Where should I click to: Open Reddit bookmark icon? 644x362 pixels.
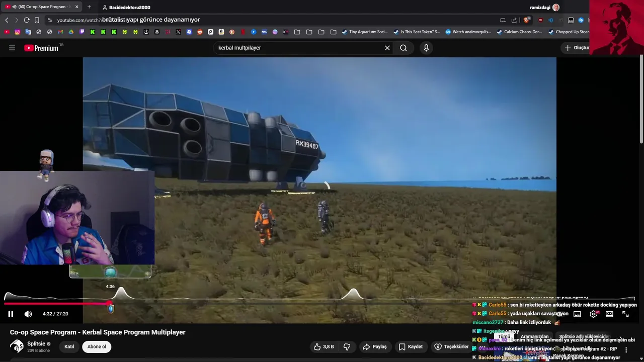pos(200,32)
